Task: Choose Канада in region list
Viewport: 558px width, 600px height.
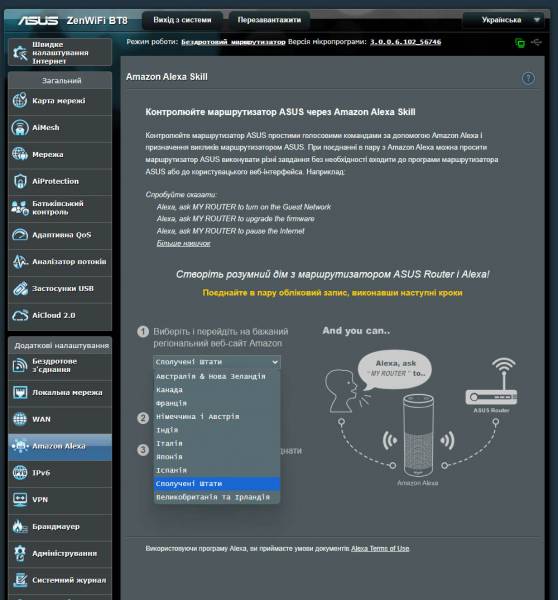Action: pos(217,390)
